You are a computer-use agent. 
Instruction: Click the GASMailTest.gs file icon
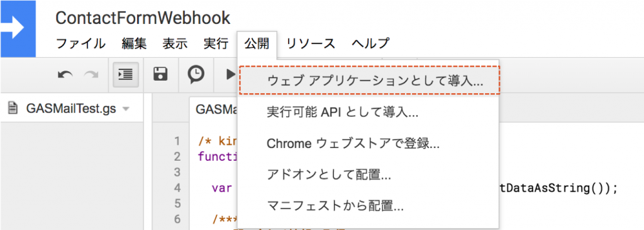[x=13, y=108]
